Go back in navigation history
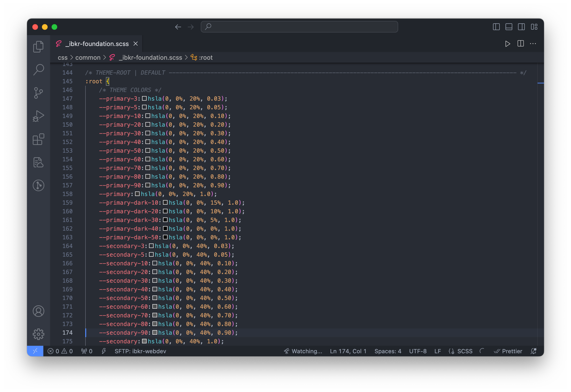 178,27
